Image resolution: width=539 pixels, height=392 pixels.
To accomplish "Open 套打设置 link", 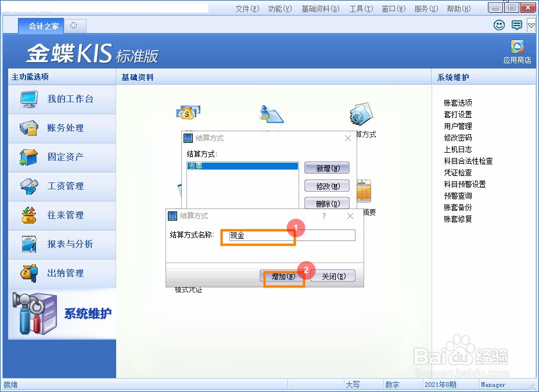I will point(458,114).
